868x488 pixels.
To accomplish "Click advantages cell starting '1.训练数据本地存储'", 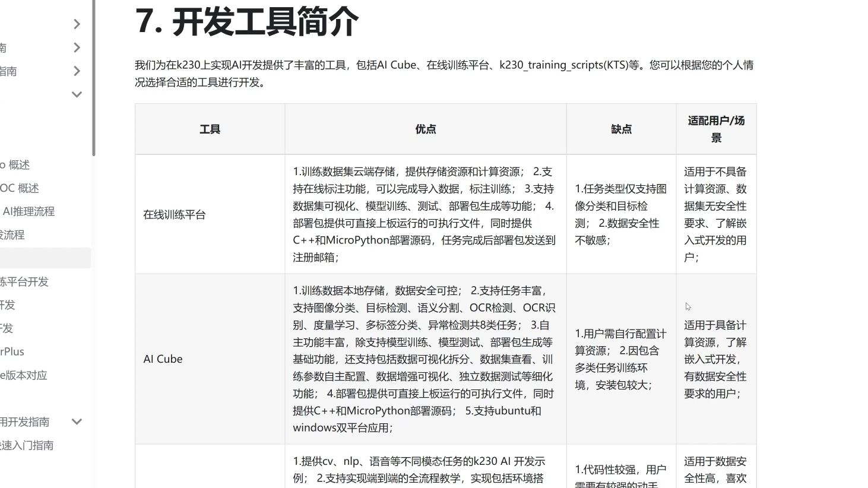I will point(426,359).
